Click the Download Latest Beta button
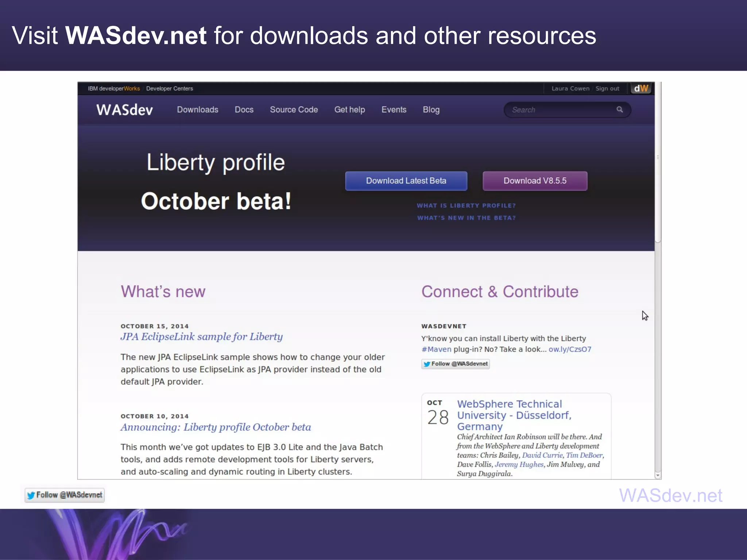 pyautogui.click(x=406, y=181)
